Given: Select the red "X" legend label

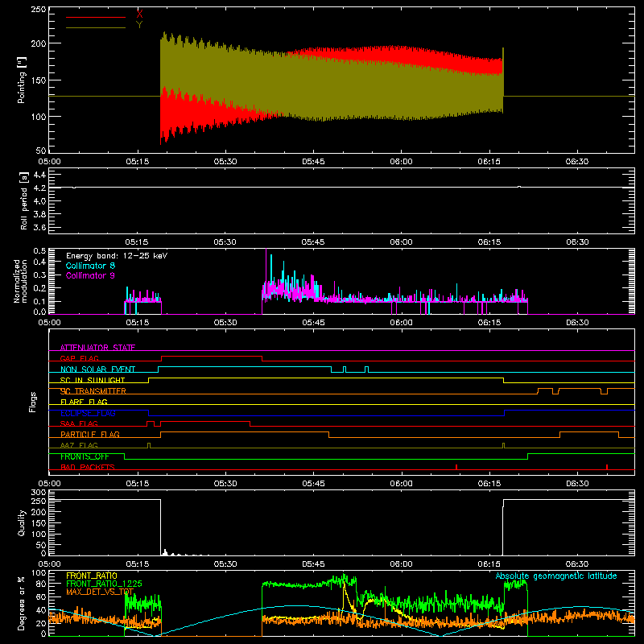Looking at the screenshot, I should [139, 14].
